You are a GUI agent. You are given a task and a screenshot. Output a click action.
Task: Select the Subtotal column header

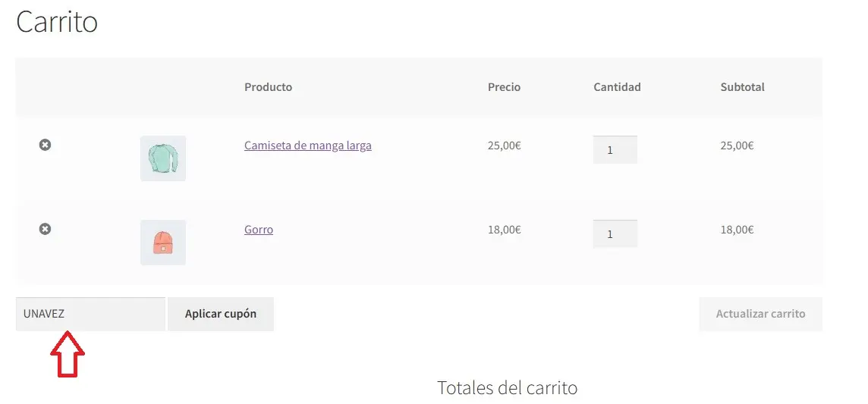tap(742, 87)
